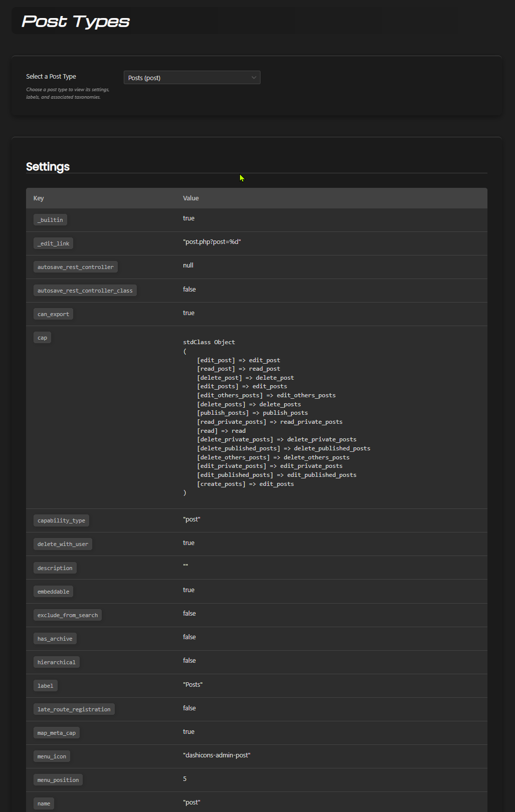Click the "post.php?post=%d" value text
The width and height of the screenshot is (515, 812).
pos(212,242)
